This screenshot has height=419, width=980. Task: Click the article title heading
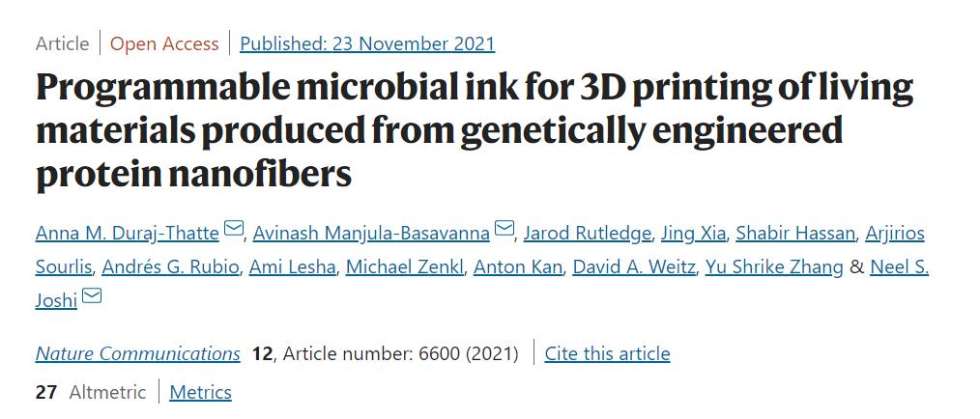(x=474, y=129)
